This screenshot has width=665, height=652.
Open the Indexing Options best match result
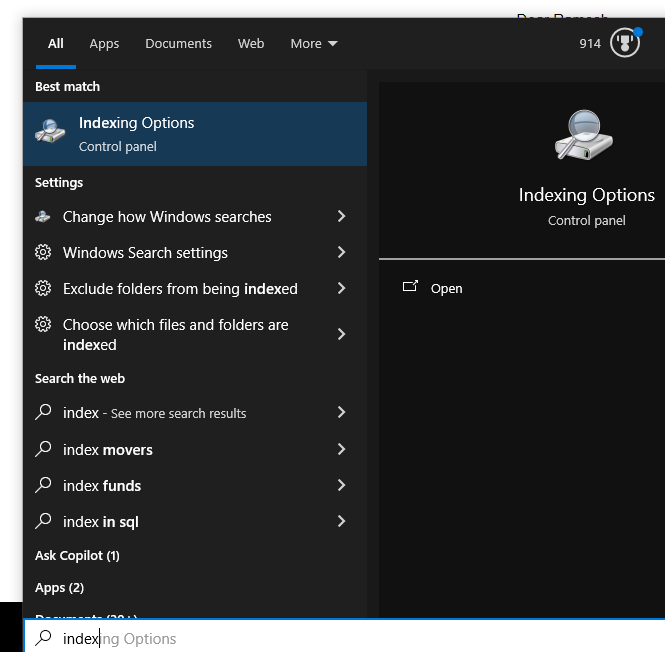click(x=195, y=134)
